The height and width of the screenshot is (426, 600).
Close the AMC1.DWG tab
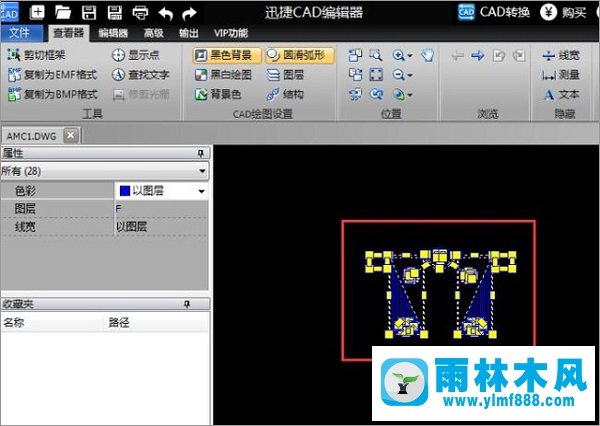point(71,135)
